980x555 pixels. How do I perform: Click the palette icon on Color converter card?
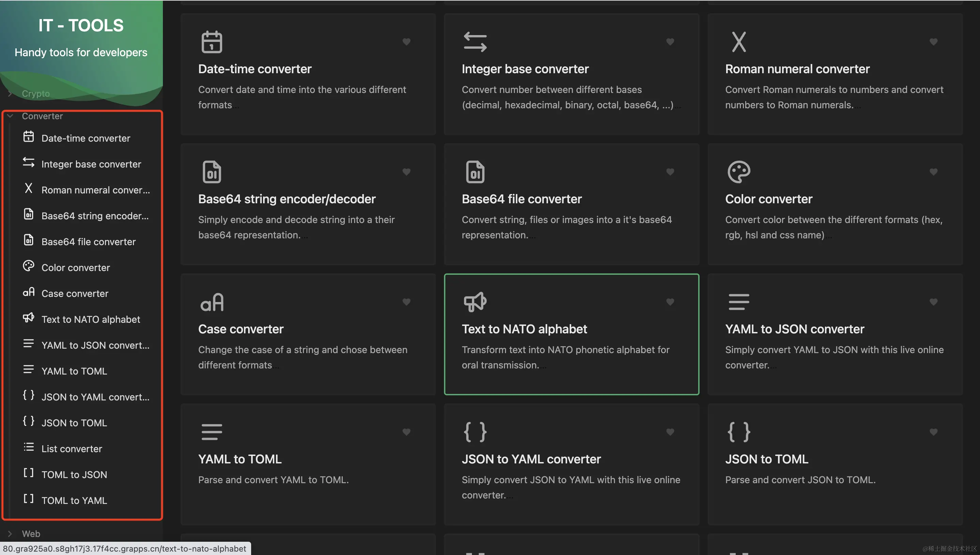click(739, 172)
